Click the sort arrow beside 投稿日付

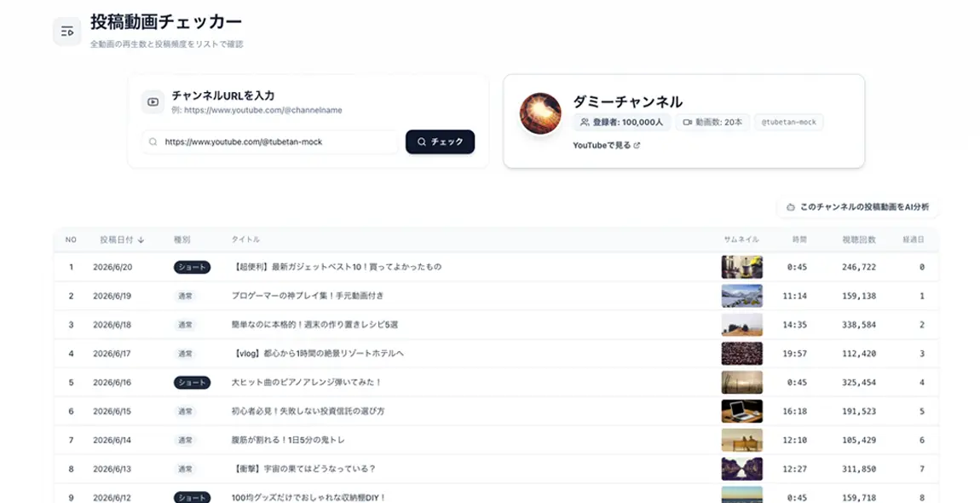pos(141,240)
